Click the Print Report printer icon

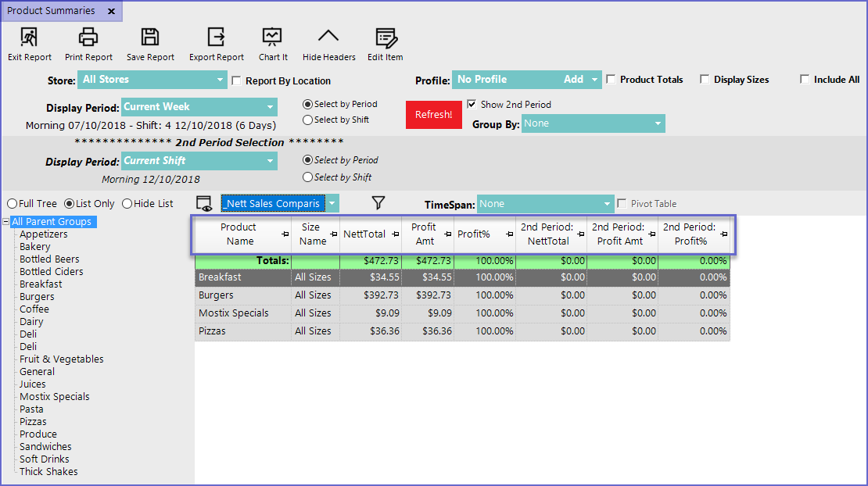pos(88,37)
